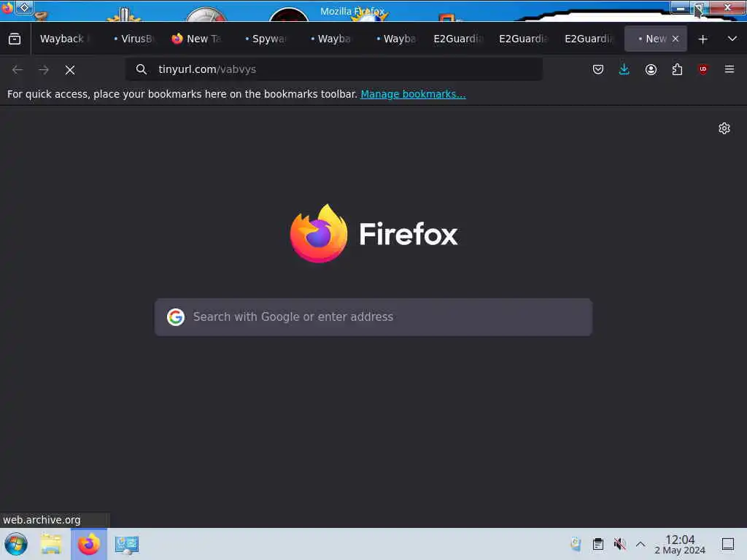Focus the Search with Google field

pos(373,317)
